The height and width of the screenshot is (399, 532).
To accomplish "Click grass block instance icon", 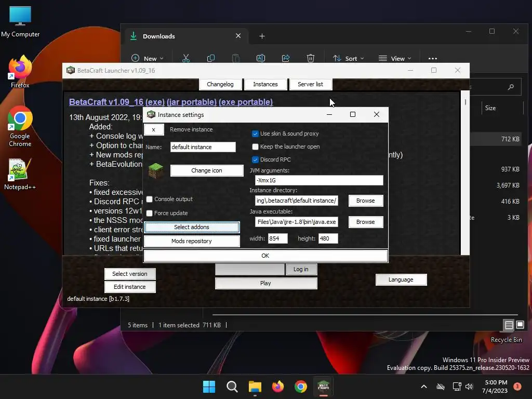I will tap(156, 170).
